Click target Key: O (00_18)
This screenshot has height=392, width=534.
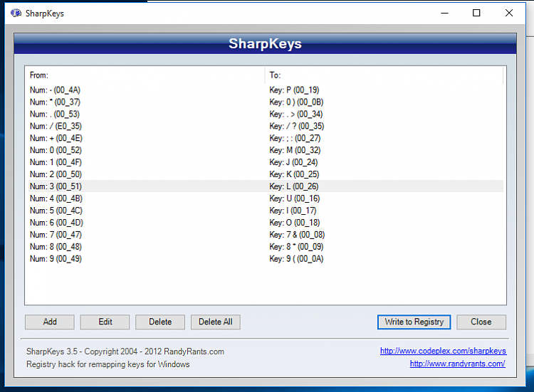point(295,223)
